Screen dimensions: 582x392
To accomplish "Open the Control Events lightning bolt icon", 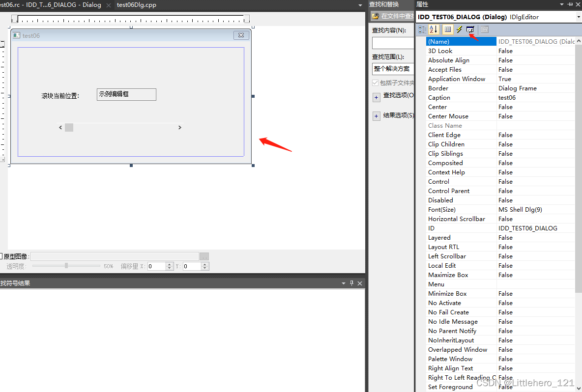I will tap(459, 29).
